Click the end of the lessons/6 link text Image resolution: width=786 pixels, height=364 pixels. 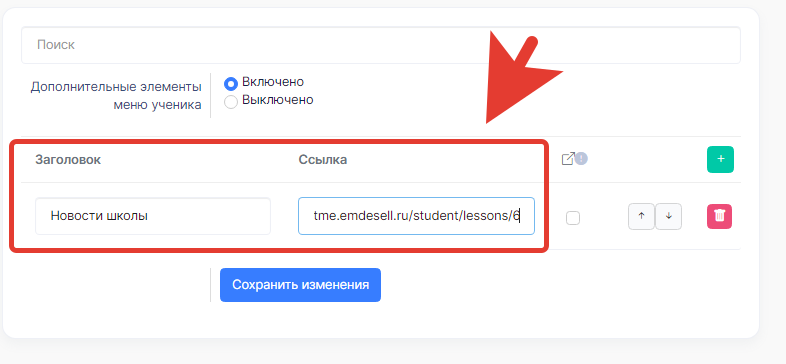click(519, 216)
